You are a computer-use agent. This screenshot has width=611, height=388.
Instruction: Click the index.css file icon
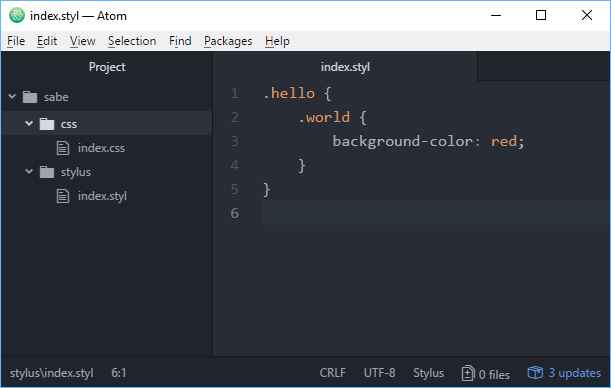point(63,148)
